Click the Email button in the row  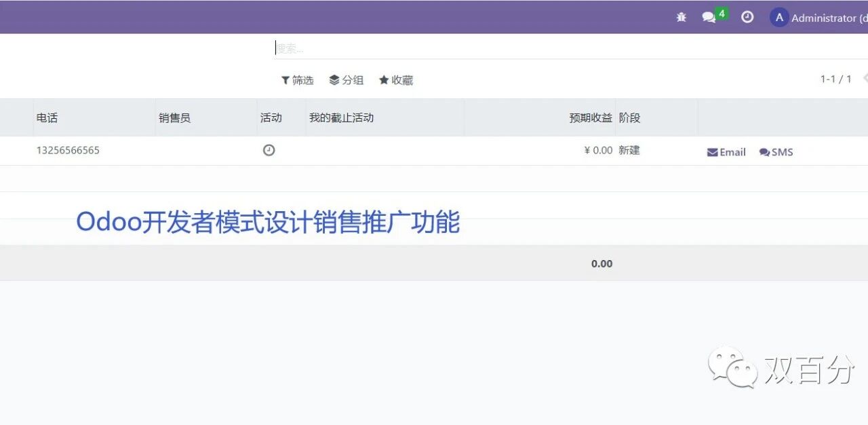click(726, 152)
